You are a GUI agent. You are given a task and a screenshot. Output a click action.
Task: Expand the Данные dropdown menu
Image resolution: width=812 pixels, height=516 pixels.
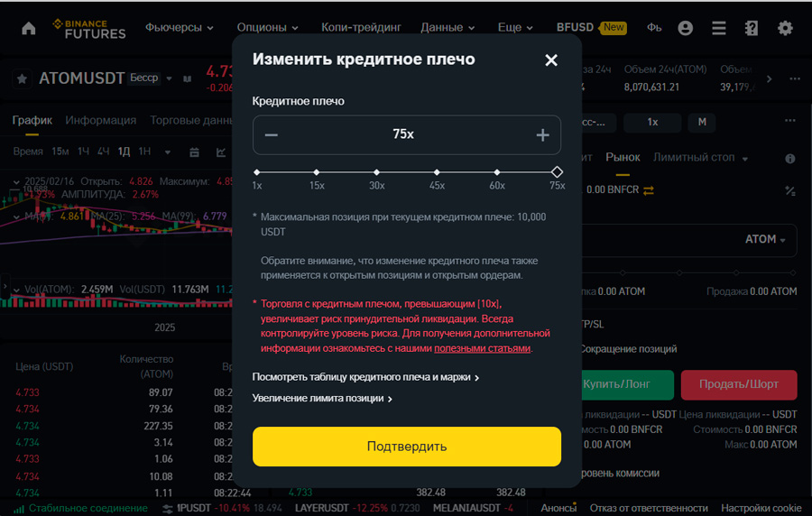[448, 27]
